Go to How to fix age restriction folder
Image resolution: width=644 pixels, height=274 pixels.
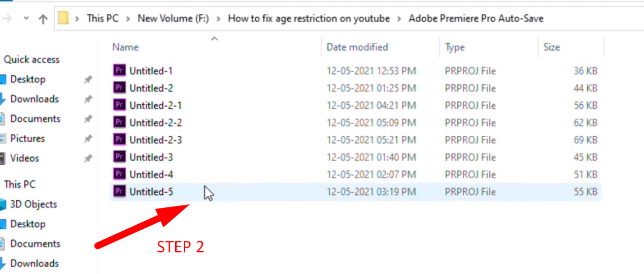tap(309, 18)
